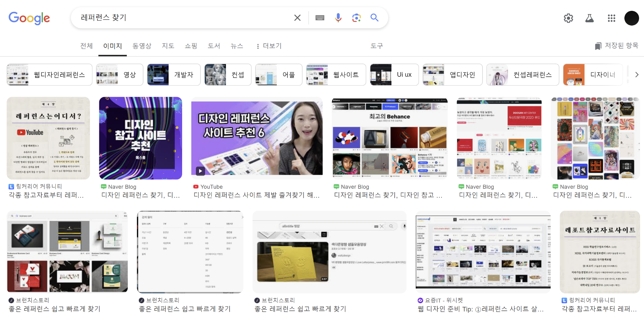Filter by Ui ux chip
This screenshot has width=644, height=317.
click(394, 75)
